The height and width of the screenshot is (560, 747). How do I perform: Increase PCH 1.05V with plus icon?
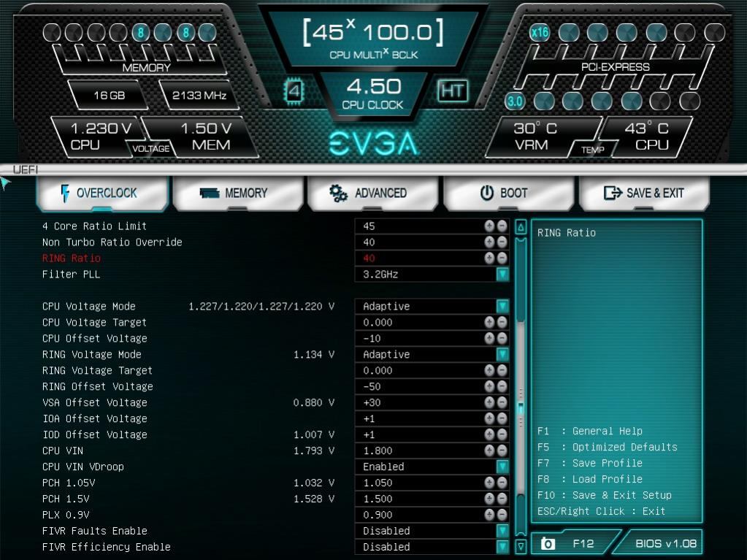tap(489, 483)
